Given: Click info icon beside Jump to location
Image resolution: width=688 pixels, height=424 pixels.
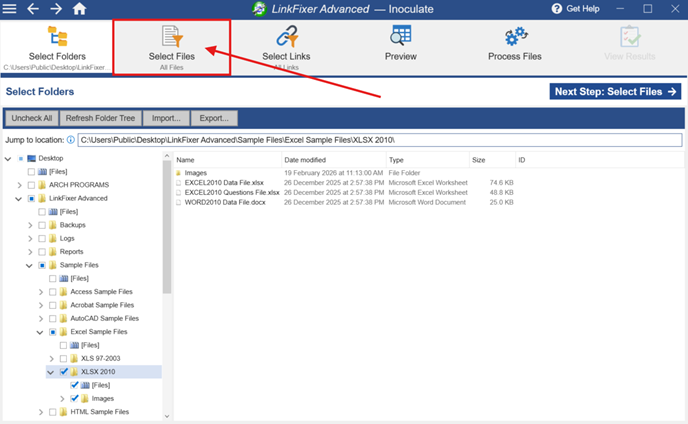Looking at the screenshot, I should 70,140.
